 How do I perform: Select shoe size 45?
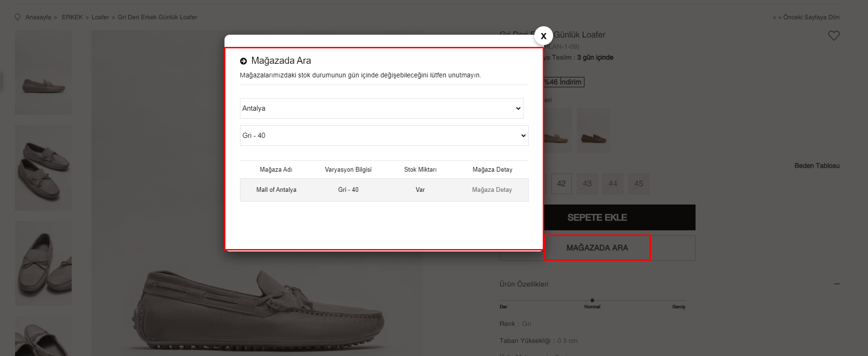click(639, 184)
